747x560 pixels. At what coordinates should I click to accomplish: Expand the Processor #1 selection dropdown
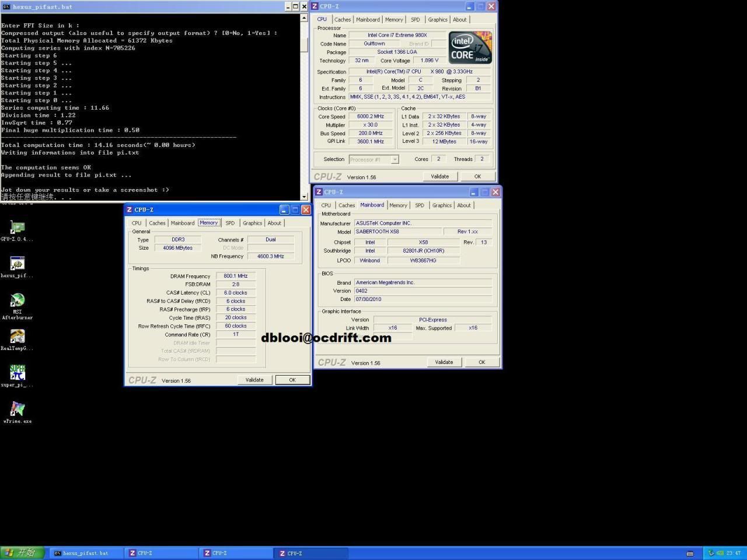tap(395, 159)
